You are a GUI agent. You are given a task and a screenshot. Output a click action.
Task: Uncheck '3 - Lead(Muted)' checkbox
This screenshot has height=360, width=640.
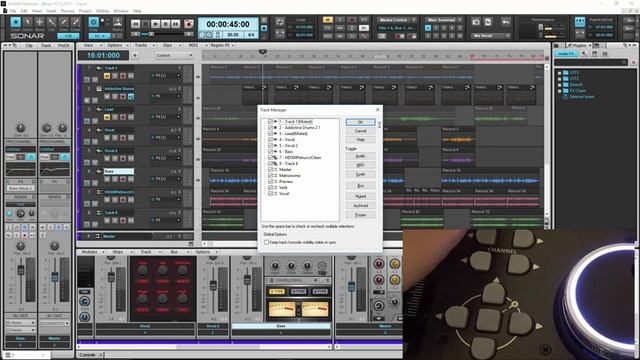click(270, 133)
